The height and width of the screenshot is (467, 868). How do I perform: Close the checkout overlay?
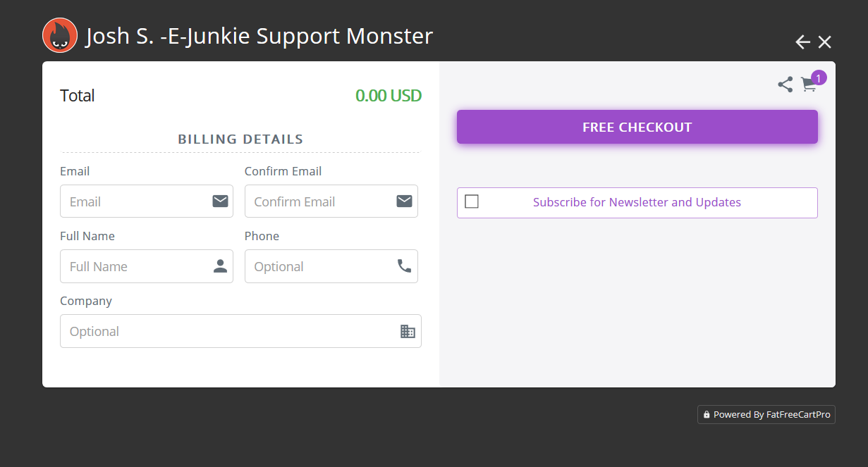[825, 42]
